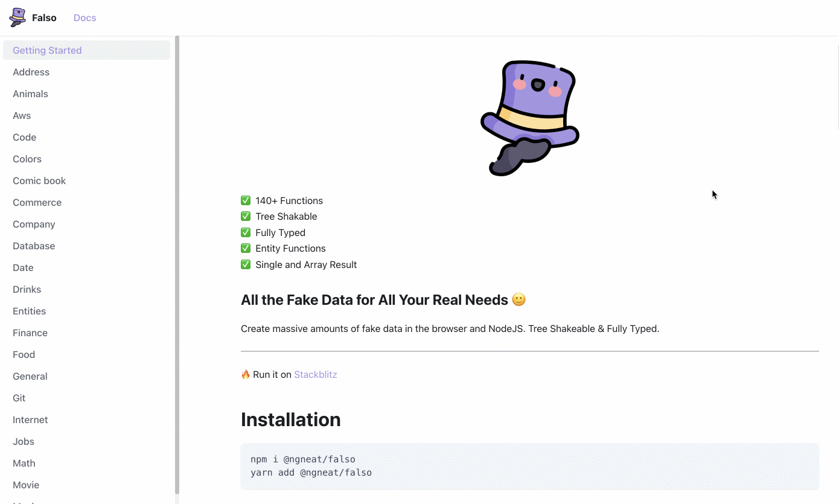839x504 pixels.
Task: Go to Date in the sidebar
Action: coord(86,267)
